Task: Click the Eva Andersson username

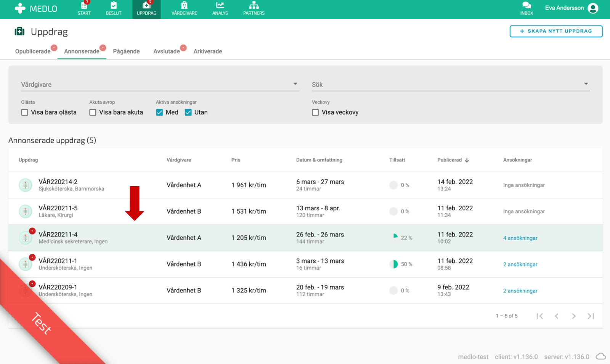Action: (564, 8)
